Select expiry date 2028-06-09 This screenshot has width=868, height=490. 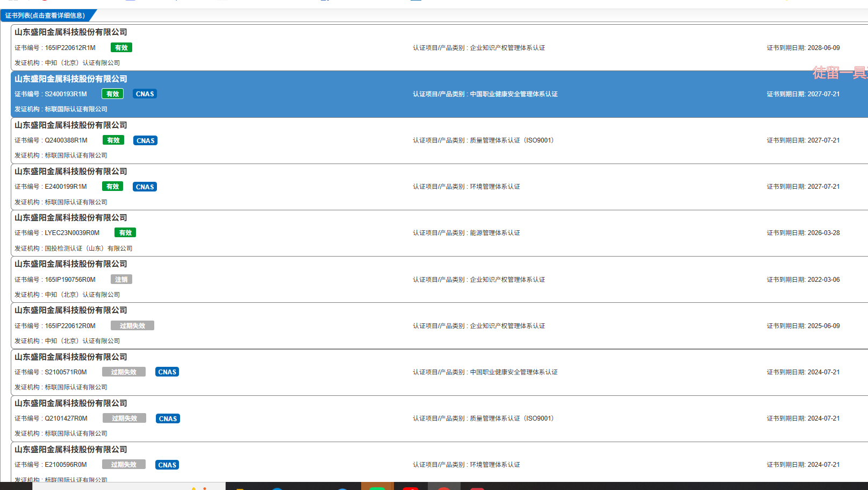pyautogui.click(x=823, y=48)
